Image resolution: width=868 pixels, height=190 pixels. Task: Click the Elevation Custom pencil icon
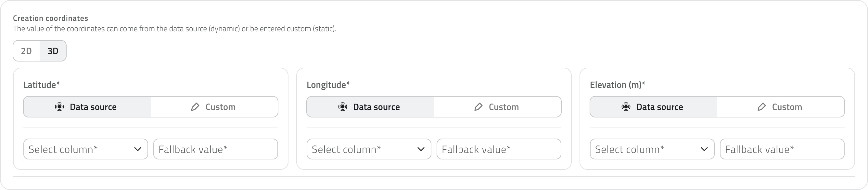(x=762, y=107)
